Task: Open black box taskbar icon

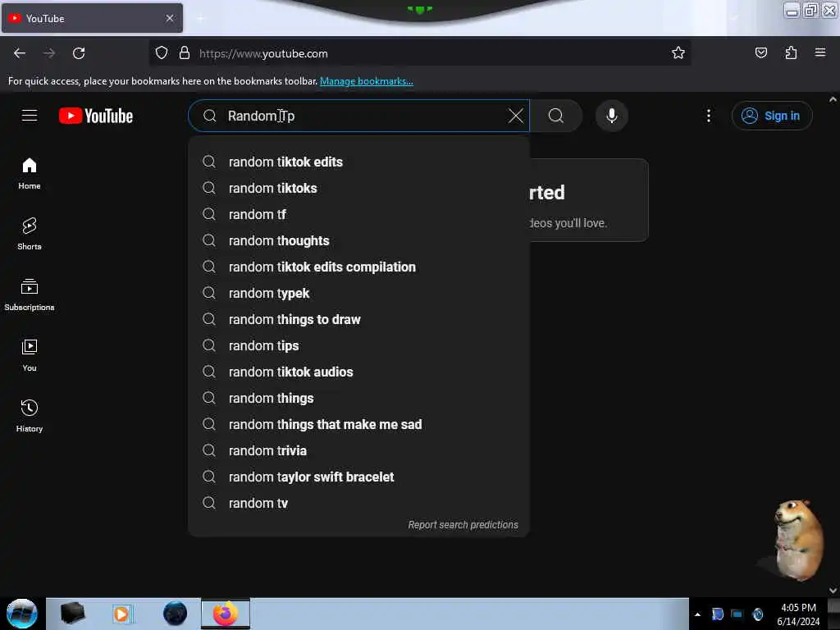Action: (x=72, y=614)
